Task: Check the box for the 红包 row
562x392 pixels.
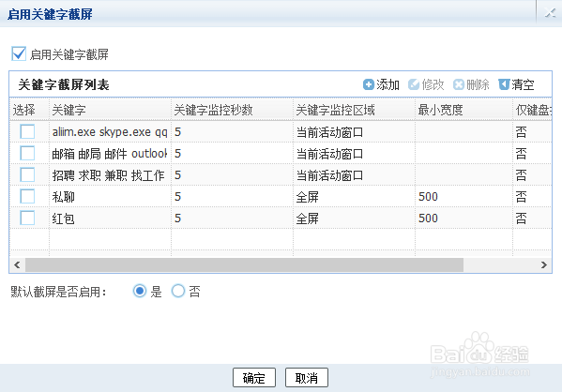Action: click(x=27, y=218)
